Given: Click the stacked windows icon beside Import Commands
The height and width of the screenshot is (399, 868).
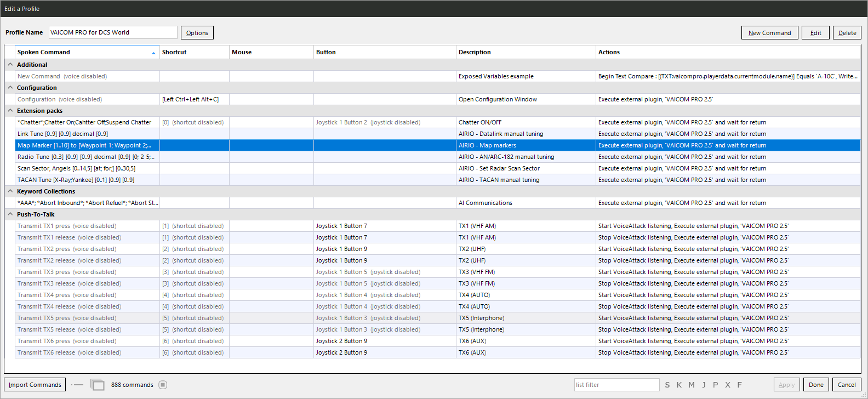Looking at the screenshot, I should pos(98,385).
